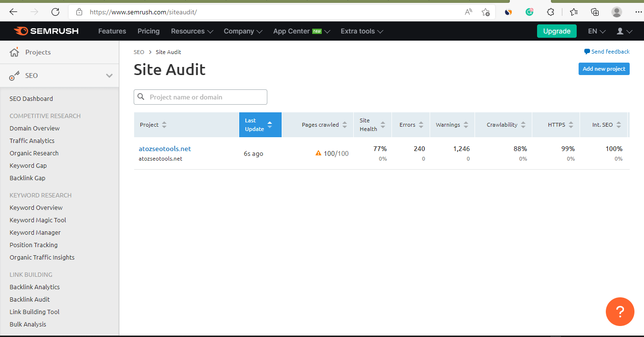
Task: Open SEO Dashboard in sidebar
Action: tap(31, 98)
